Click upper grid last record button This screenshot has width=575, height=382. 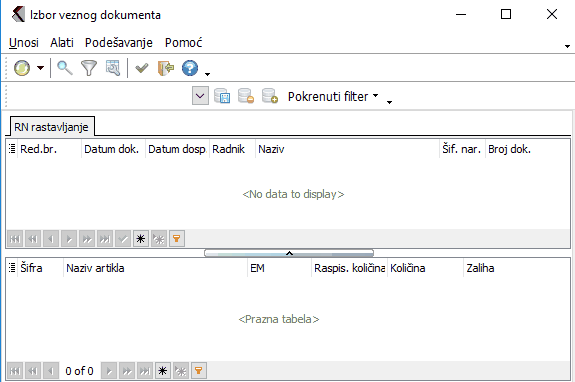pos(105,239)
